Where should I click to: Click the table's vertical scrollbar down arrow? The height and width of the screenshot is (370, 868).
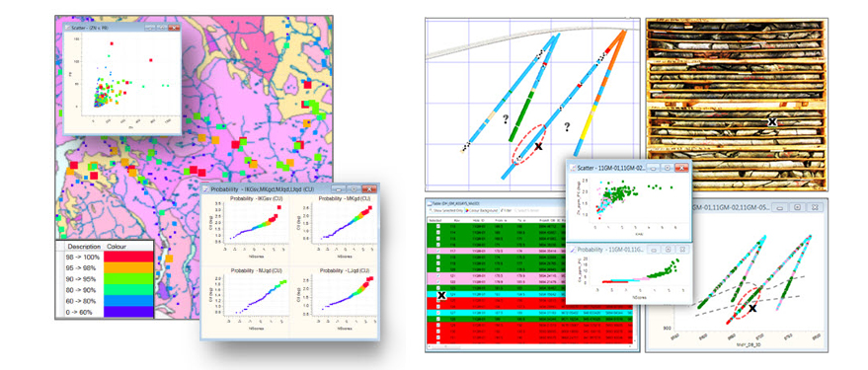635,340
